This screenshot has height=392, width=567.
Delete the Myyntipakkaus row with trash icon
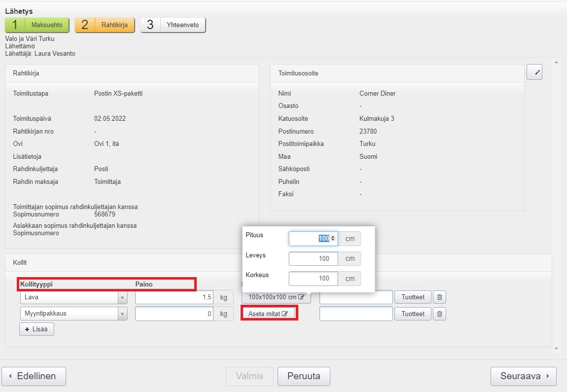pyautogui.click(x=440, y=314)
